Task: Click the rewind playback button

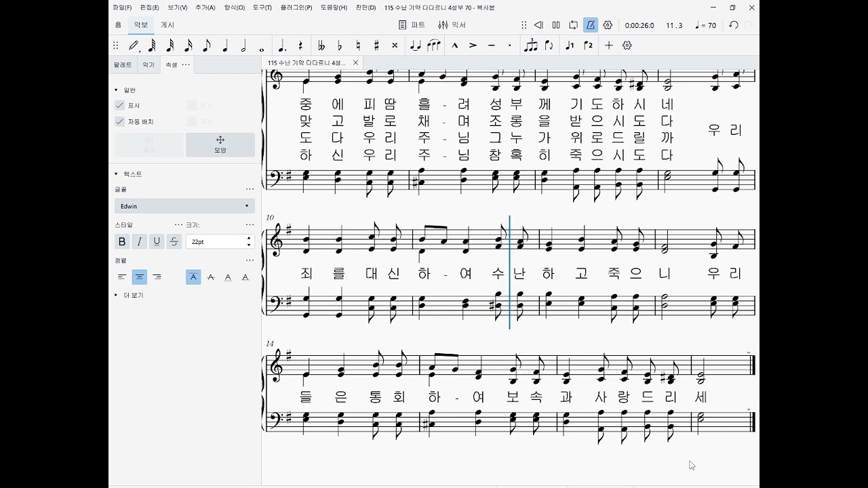Action: pyautogui.click(x=538, y=25)
